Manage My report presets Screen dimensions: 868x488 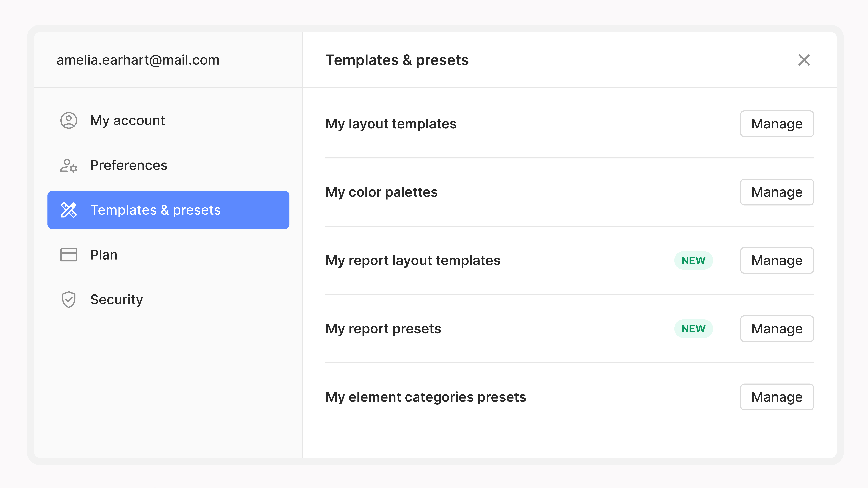777,329
